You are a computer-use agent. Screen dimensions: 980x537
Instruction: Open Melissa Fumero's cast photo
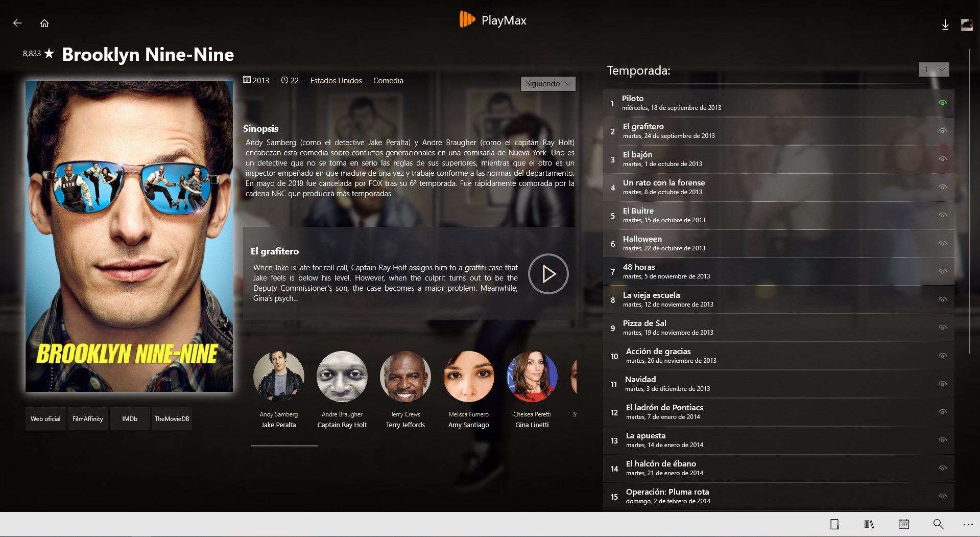point(469,377)
